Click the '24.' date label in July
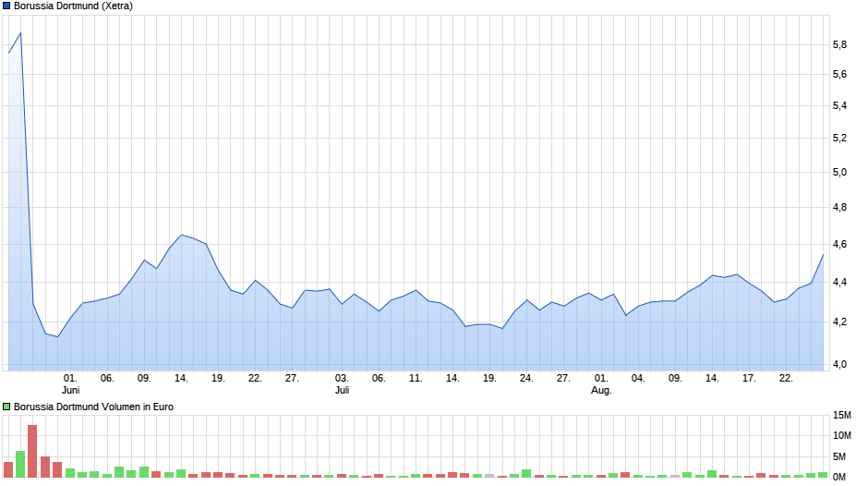The width and height of the screenshot is (868, 486). point(526,379)
